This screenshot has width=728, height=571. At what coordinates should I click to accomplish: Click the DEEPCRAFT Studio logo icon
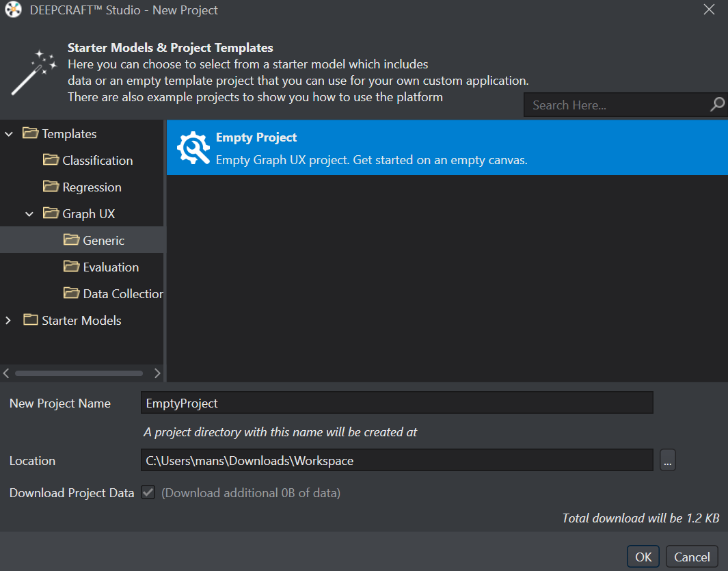tap(13, 10)
